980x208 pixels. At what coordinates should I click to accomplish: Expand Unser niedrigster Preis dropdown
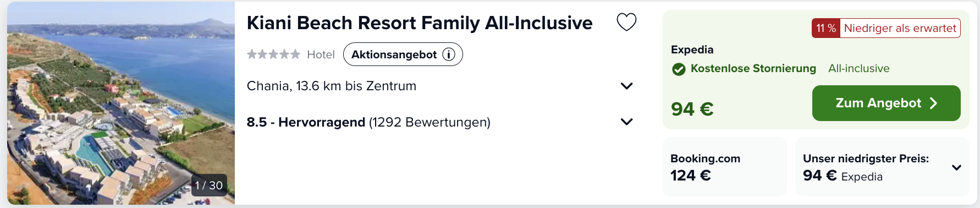click(956, 167)
